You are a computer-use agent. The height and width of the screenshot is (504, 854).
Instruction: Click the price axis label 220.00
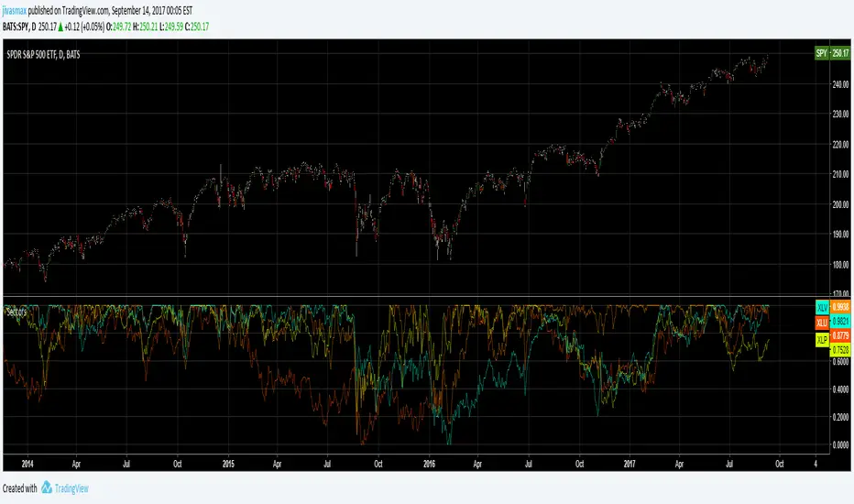840,145
